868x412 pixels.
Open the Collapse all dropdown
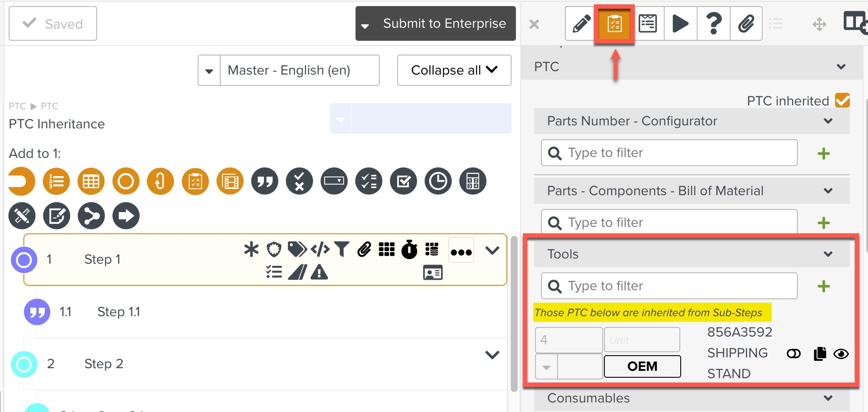[454, 70]
